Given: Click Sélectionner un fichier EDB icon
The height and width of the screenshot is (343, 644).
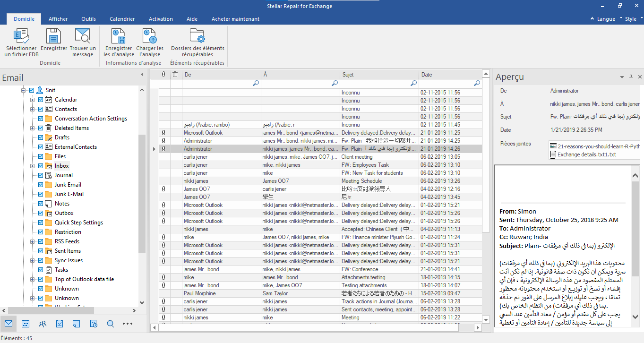Looking at the screenshot, I should [21, 36].
